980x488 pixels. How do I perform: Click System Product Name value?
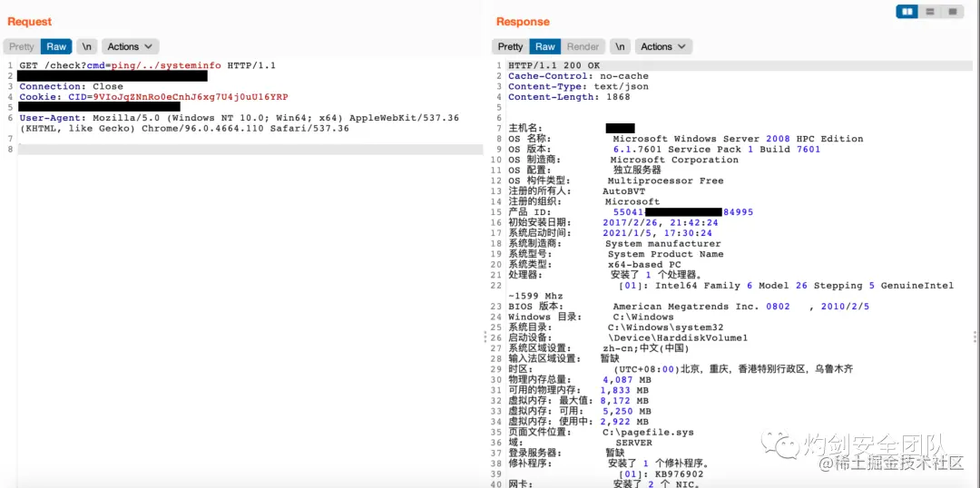tap(666, 254)
